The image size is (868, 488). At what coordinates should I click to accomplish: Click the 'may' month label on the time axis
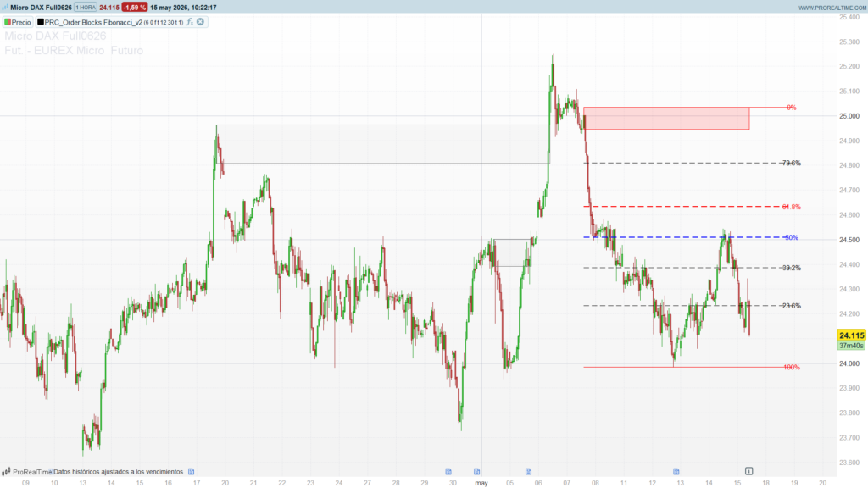[x=481, y=483]
